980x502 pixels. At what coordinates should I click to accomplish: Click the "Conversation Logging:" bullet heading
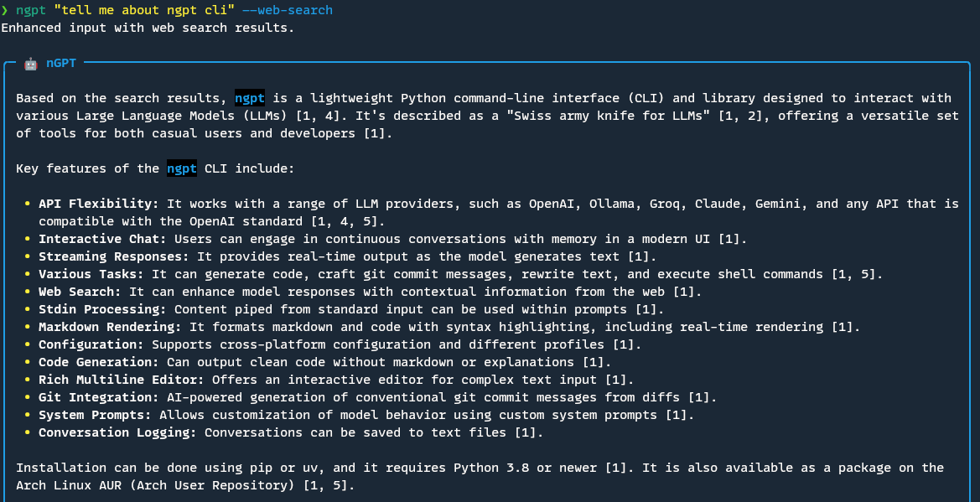[118, 432]
